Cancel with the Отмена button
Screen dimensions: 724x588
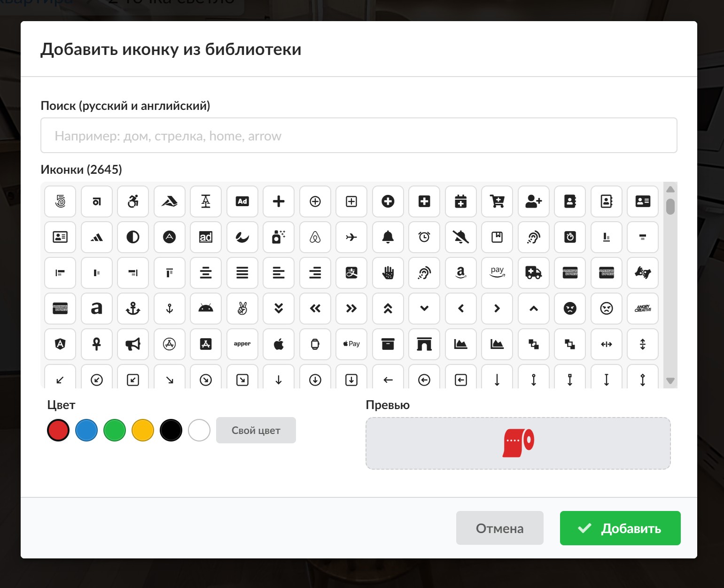[x=499, y=528]
